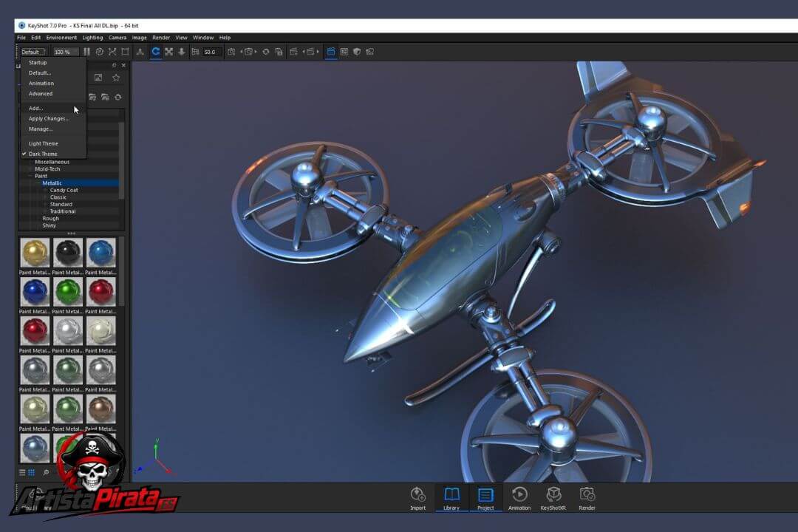Activate the region render square icon
The width and height of the screenshot is (798, 532).
tap(125, 52)
